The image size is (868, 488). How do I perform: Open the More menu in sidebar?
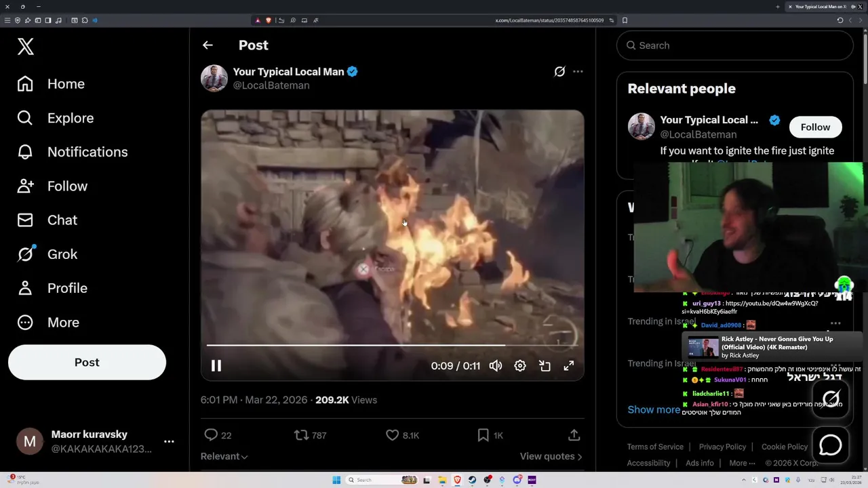49,323
